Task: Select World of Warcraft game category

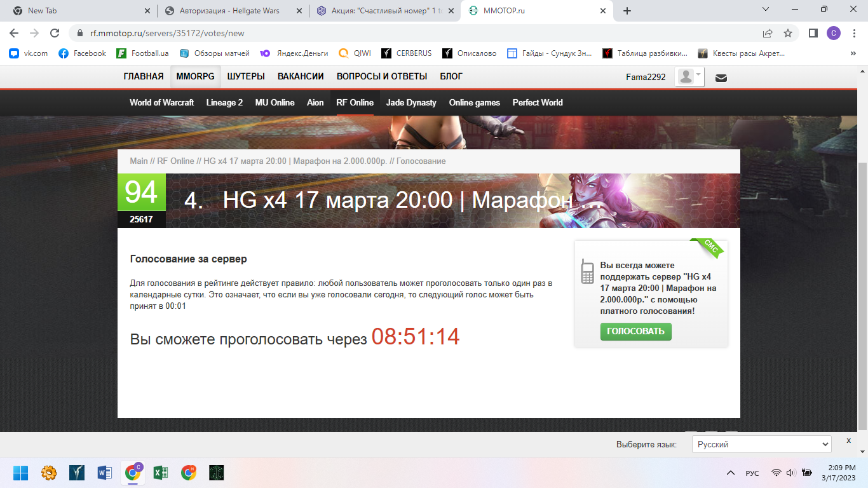Action: (x=161, y=102)
